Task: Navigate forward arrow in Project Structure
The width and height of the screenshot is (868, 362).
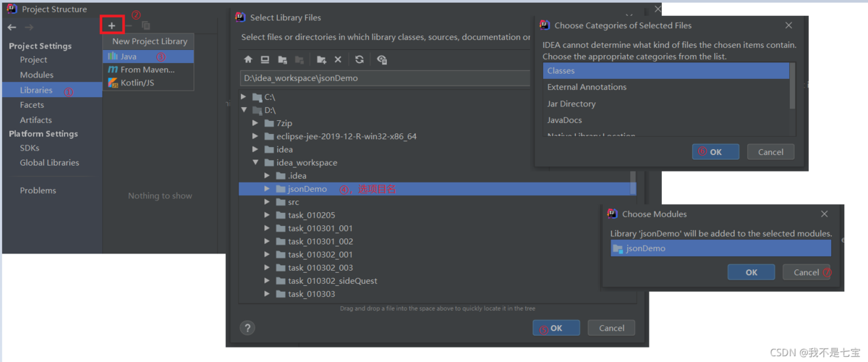Action: tap(29, 27)
